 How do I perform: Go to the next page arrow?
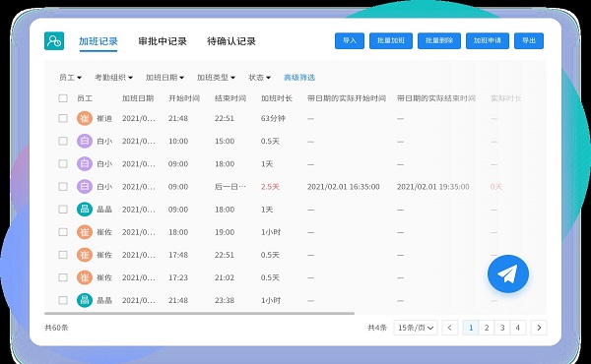click(539, 328)
